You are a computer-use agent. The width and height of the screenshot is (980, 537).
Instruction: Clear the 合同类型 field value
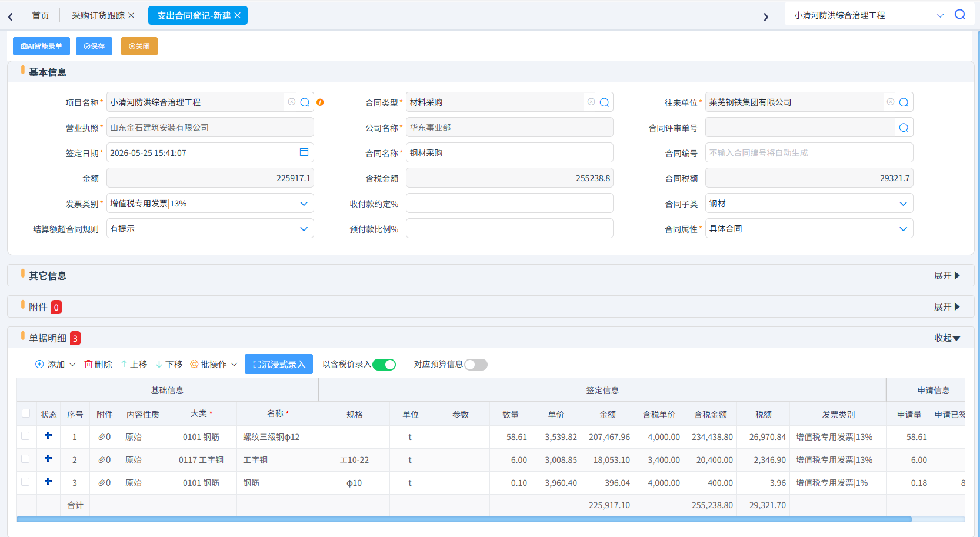click(x=591, y=102)
